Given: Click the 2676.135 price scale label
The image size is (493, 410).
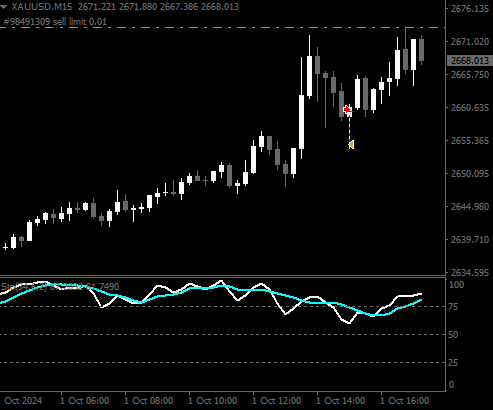Looking at the screenshot, I should coord(470,9).
